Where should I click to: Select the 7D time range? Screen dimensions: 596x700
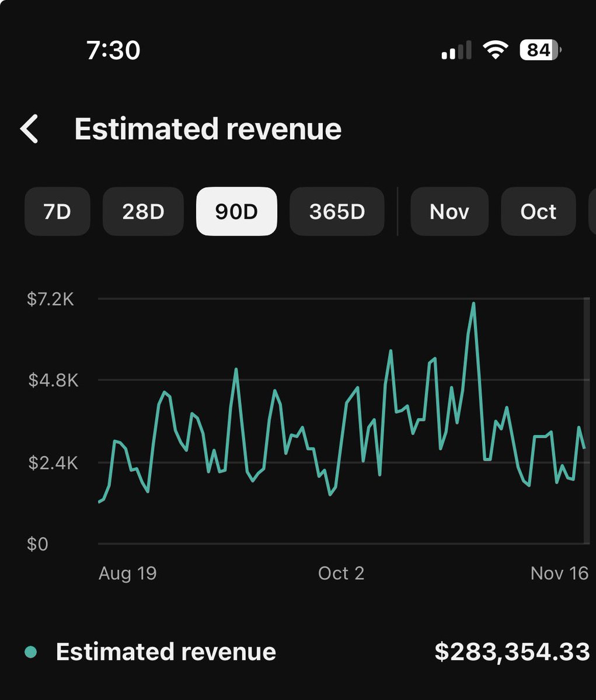click(57, 211)
